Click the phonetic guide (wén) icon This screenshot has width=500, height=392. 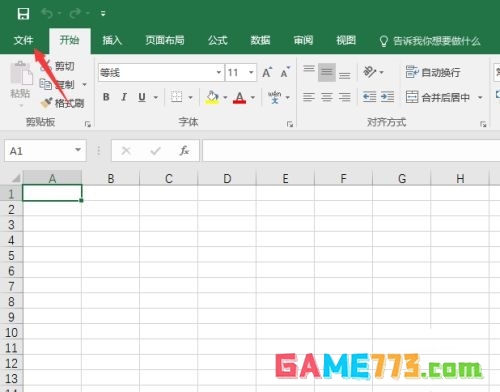(x=275, y=97)
